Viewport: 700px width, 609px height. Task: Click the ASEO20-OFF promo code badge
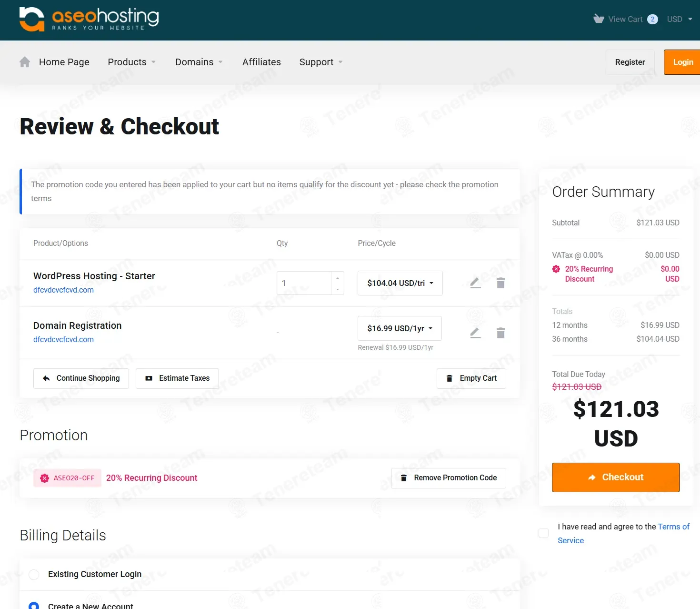pyautogui.click(x=68, y=478)
